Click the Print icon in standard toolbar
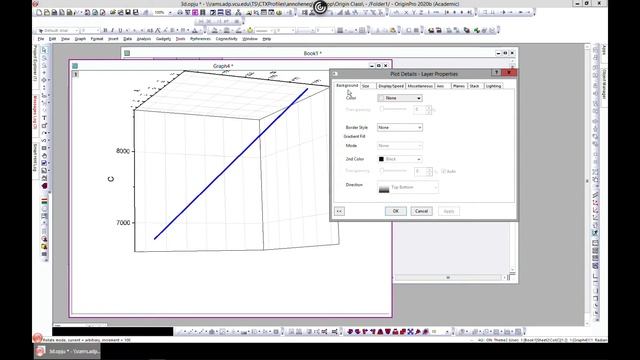 (180, 13)
